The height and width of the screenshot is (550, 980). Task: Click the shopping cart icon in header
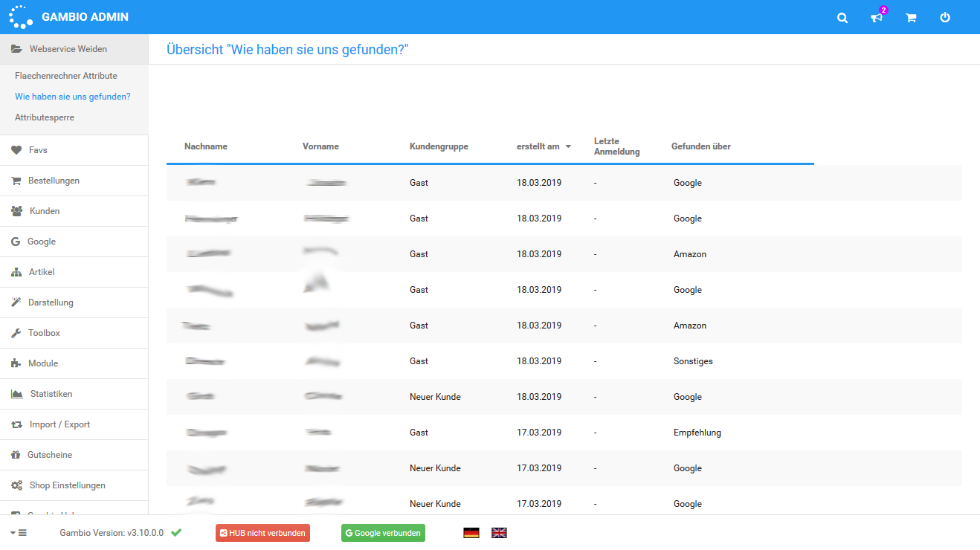pyautogui.click(x=911, y=18)
